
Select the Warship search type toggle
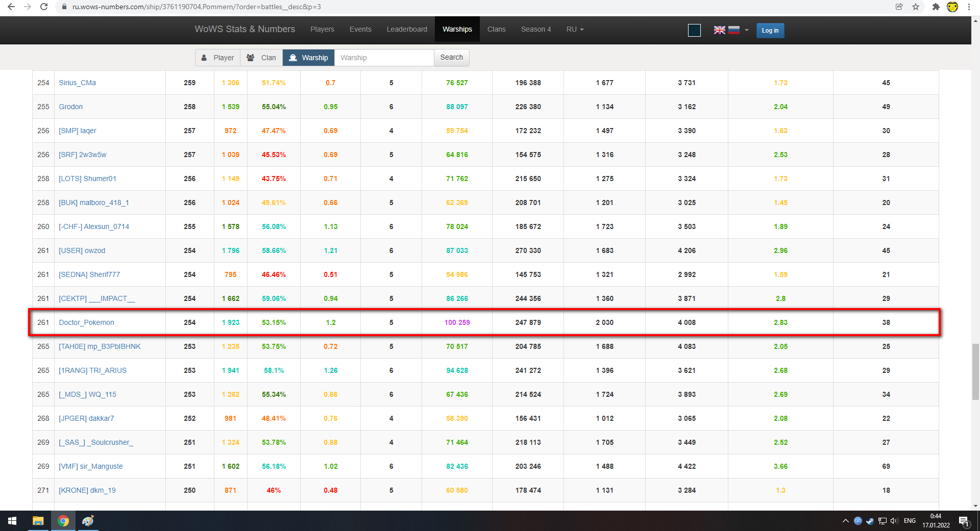tap(308, 58)
